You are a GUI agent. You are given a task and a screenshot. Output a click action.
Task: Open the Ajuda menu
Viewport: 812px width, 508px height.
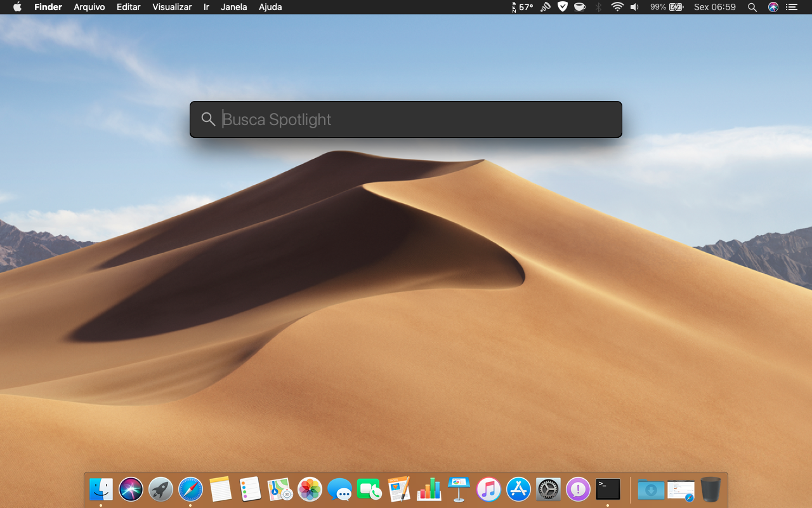270,7
